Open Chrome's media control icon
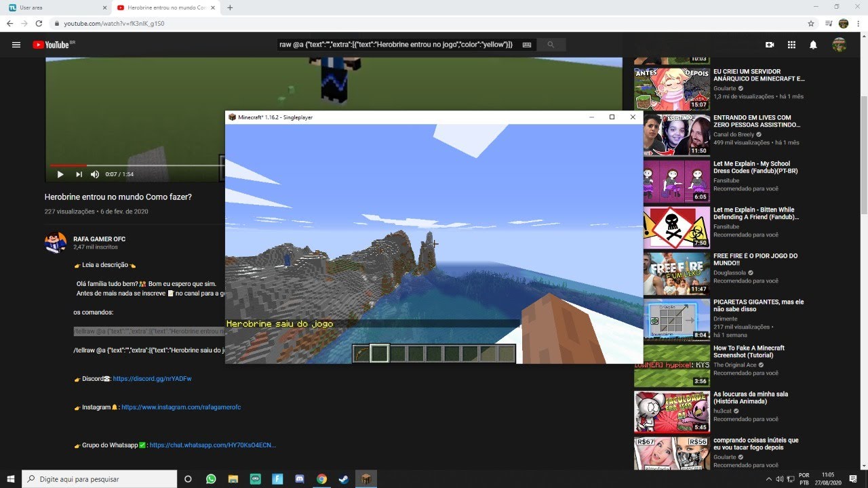868x488 pixels. coord(829,23)
